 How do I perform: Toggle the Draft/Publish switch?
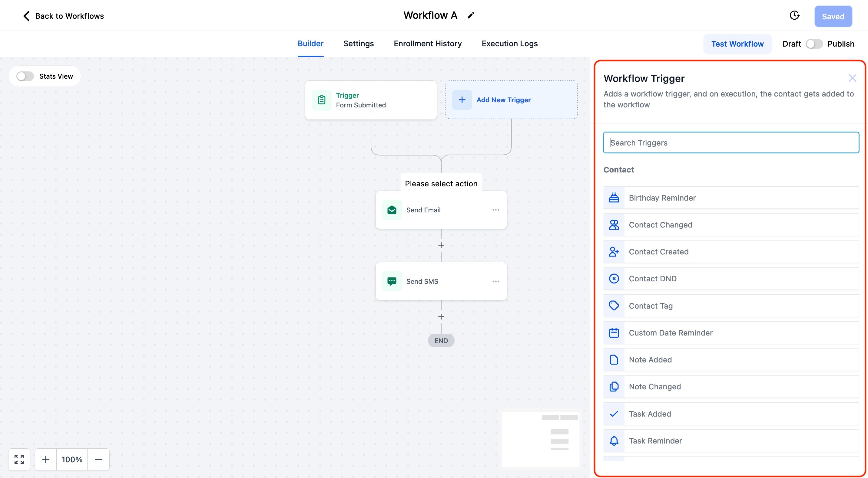click(814, 44)
